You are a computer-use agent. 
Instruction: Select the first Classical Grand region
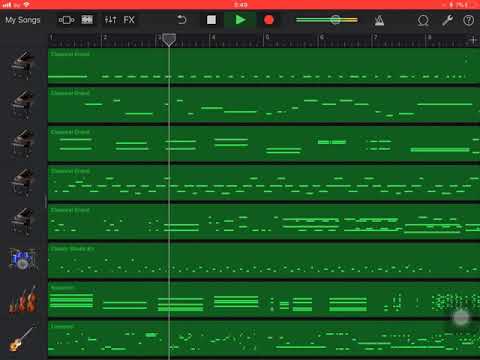pos(264,66)
